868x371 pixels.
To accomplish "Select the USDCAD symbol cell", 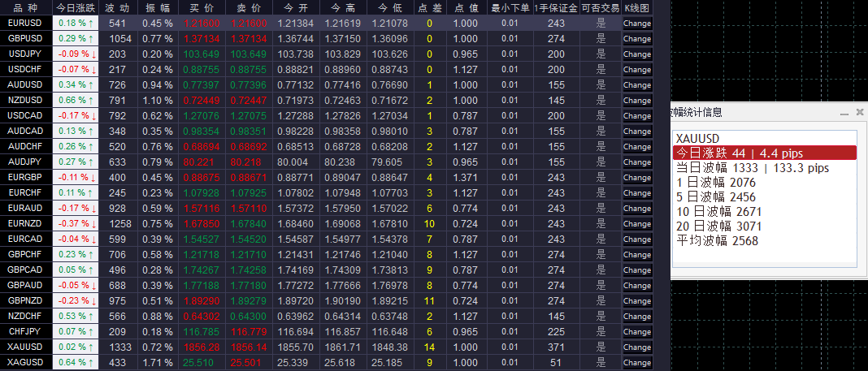I will tap(26, 116).
